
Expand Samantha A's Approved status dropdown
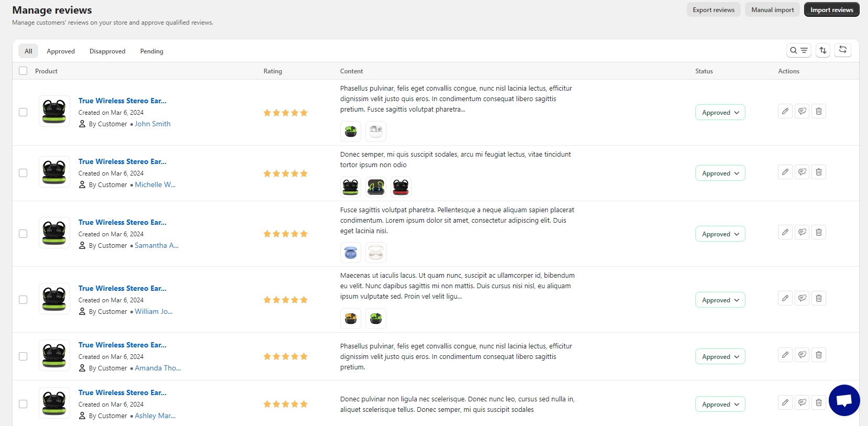tap(720, 234)
